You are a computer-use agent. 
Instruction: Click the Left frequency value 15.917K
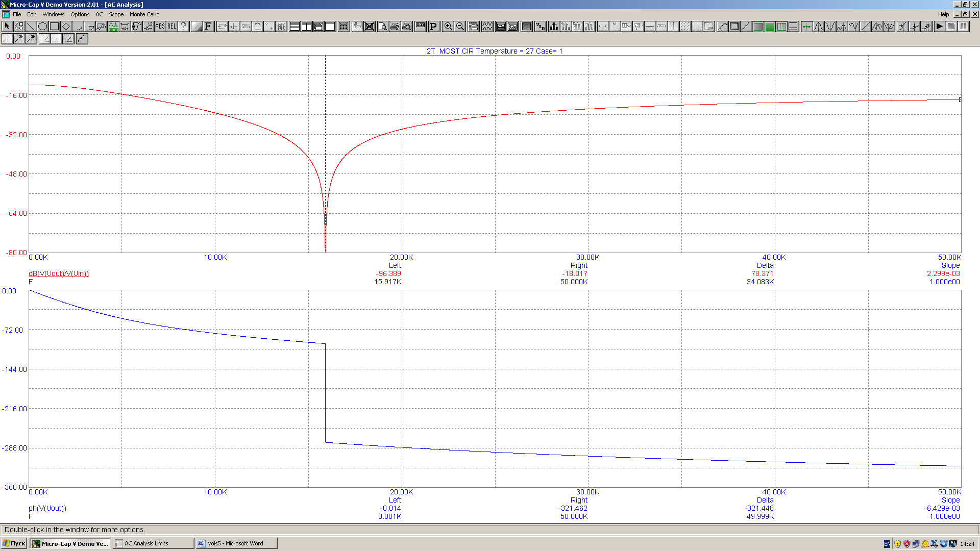click(388, 282)
